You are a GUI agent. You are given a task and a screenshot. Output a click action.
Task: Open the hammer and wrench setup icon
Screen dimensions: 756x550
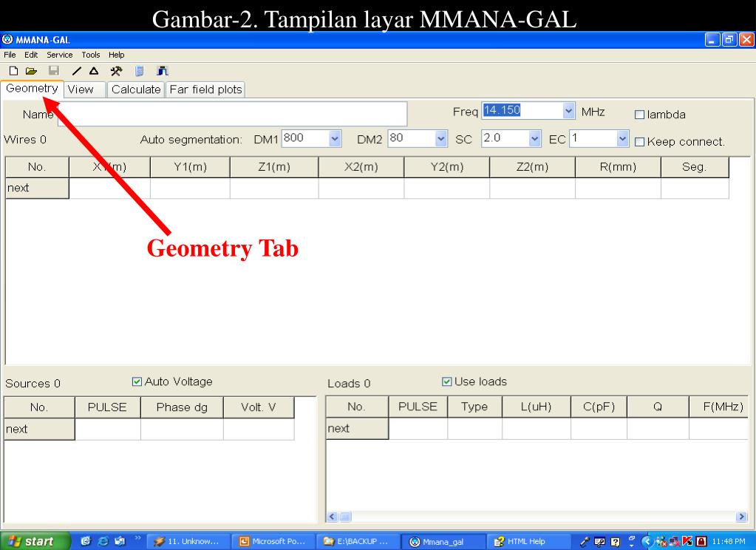(x=116, y=71)
